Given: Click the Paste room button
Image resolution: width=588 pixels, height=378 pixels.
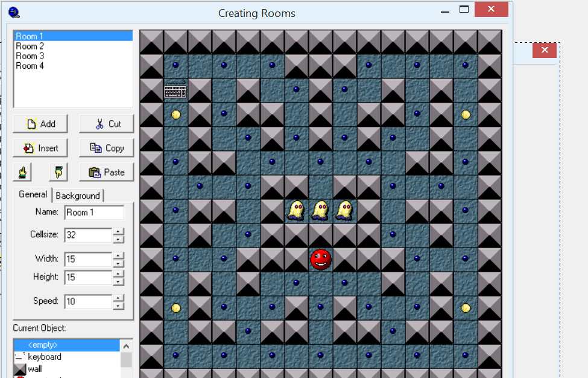Looking at the screenshot, I should pyautogui.click(x=107, y=172).
